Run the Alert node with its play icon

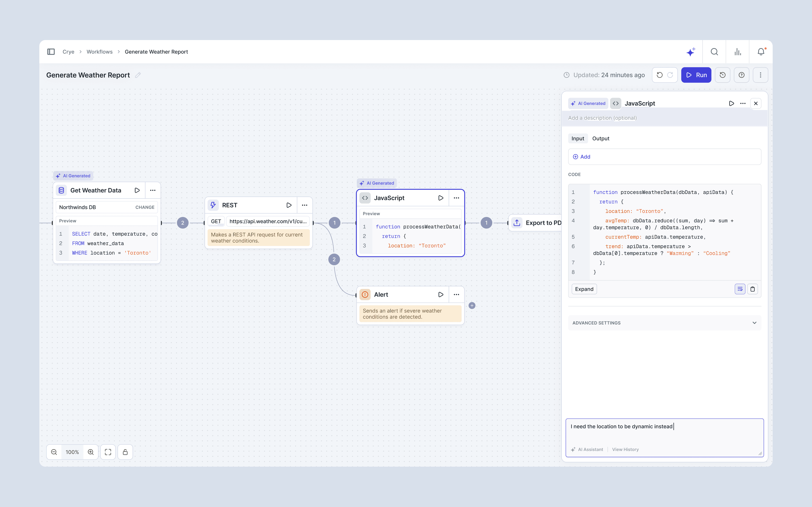click(441, 294)
